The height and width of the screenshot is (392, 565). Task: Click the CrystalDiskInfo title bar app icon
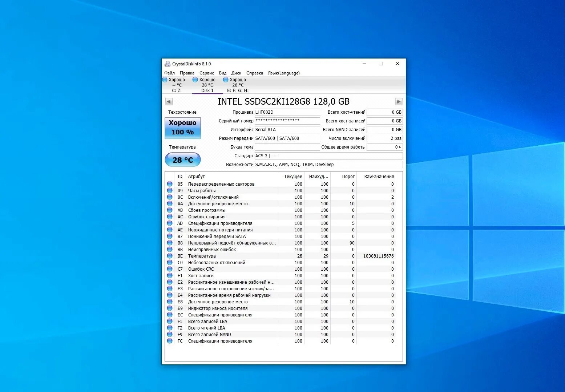[168, 64]
